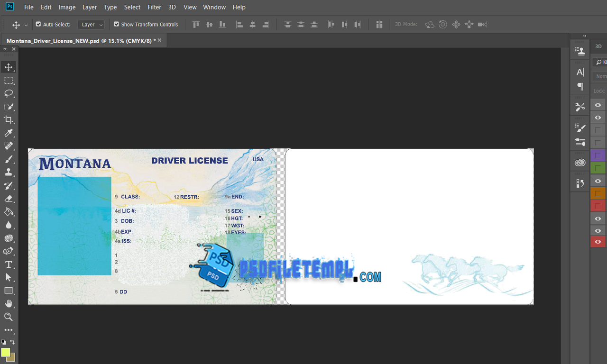The width and height of the screenshot is (607, 364).
Task: Show the orange-labeled layer
Action: tap(598, 193)
